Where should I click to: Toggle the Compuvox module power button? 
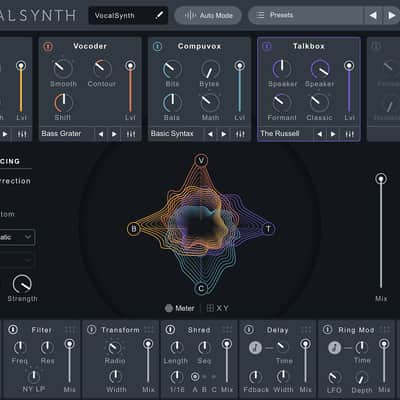157,46
